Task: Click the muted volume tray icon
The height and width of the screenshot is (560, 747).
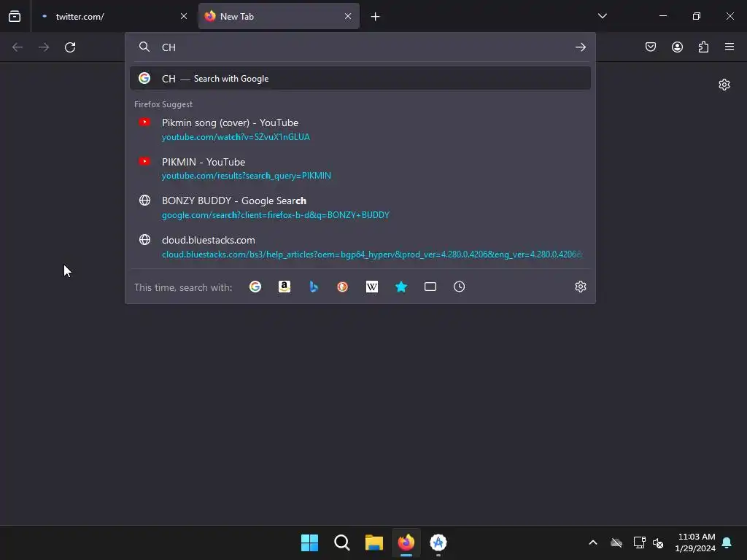Action: [x=658, y=542]
